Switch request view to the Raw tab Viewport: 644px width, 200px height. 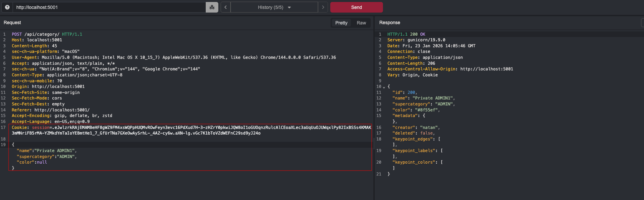(361, 23)
